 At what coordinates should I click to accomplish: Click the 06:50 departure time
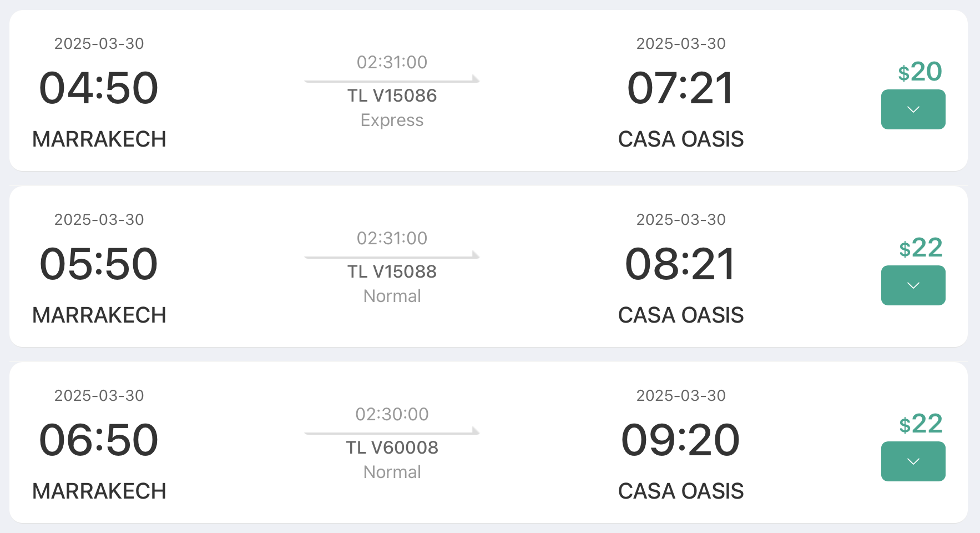tap(99, 440)
